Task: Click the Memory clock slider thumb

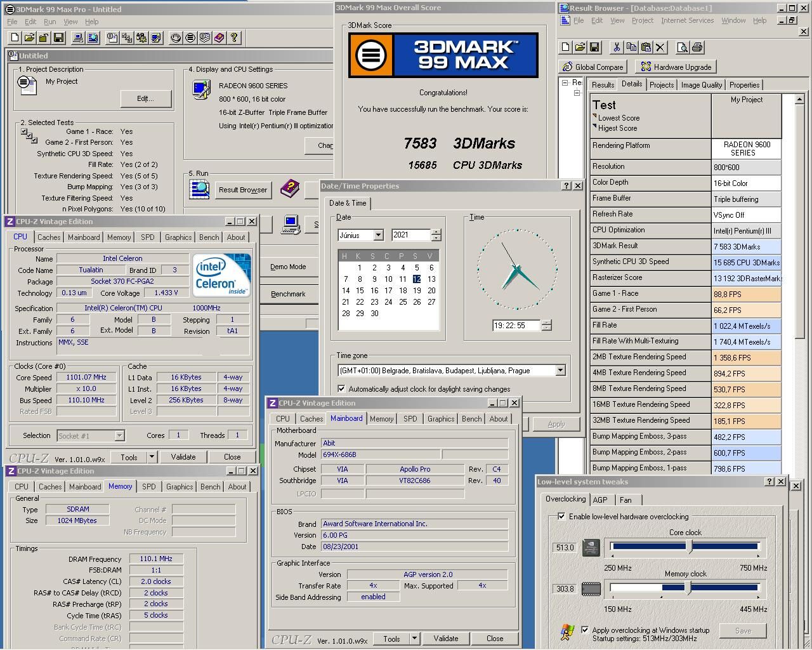Action: click(688, 588)
